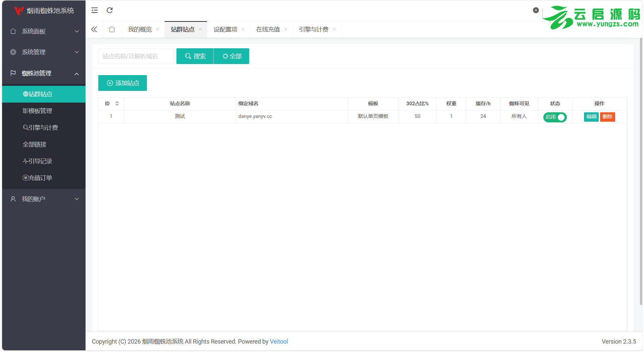Open the home tab icon
Screen dimensions: 644x352
tap(112, 30)
